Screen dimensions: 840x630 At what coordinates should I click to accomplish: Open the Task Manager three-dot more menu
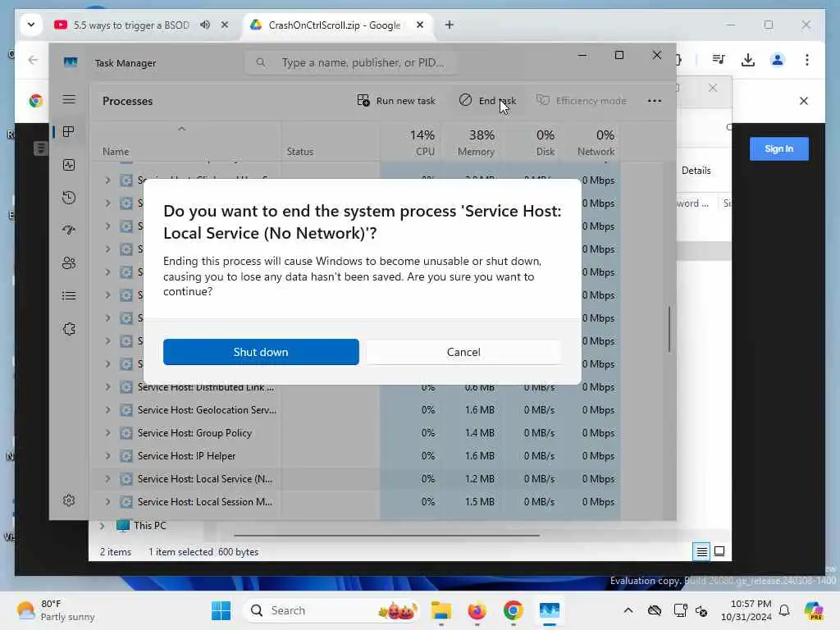tap(654, 101)
